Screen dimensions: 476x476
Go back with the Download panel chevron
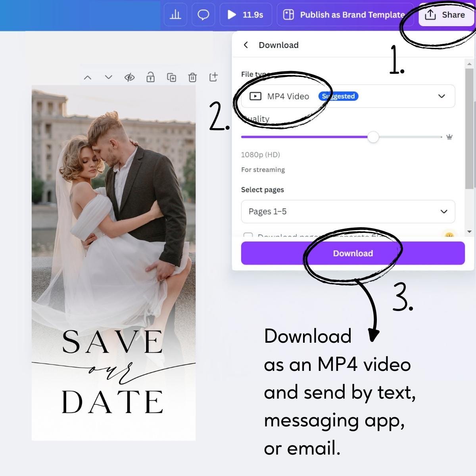coord(246,45)
